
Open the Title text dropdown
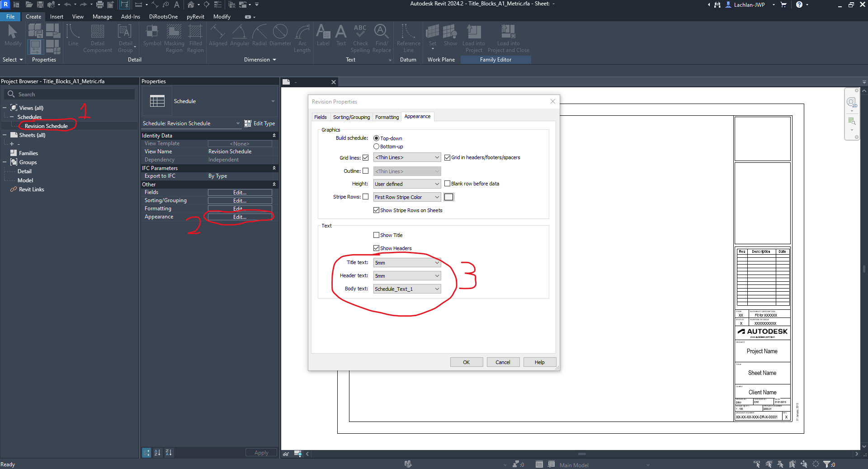407,263
